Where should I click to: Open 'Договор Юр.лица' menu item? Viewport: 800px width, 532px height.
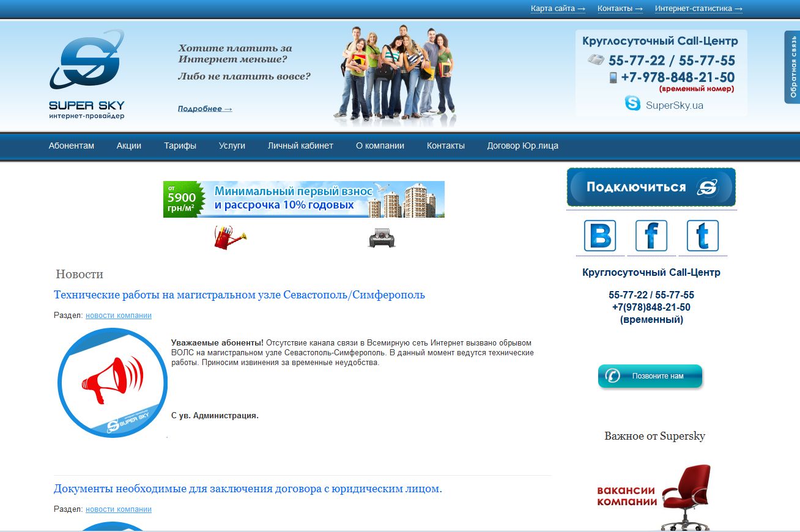522,146
